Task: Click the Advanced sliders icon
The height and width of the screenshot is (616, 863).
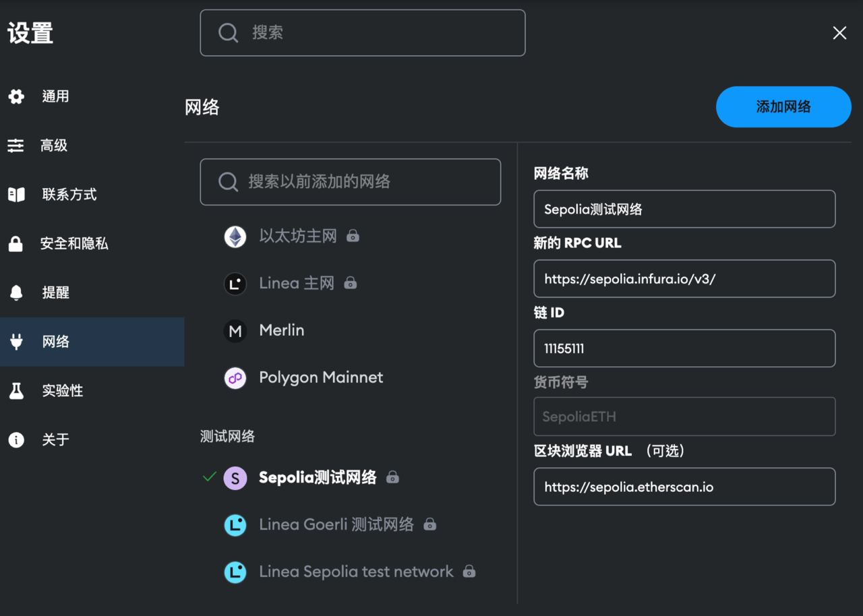Action: 16,146
